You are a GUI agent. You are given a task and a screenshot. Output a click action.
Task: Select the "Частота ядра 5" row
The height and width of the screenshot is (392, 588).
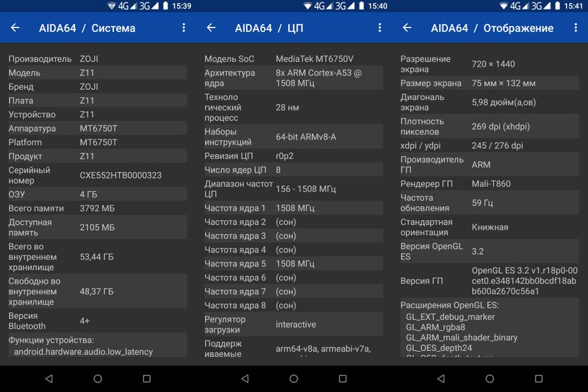coord(293,264)
